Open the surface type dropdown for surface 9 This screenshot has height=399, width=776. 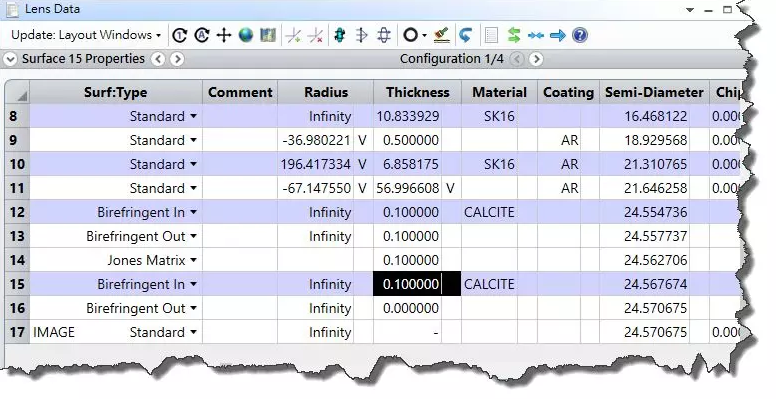tap(194, 140)
